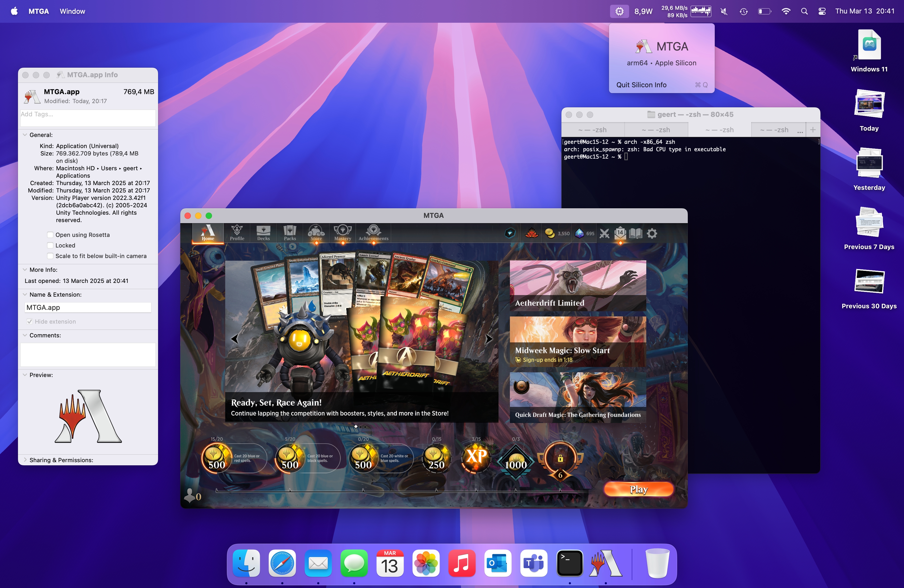The width and height of the screenshot is (904, 588).
Task: Open the Decks icon in MTGA
Action: [x=263, y=232]
